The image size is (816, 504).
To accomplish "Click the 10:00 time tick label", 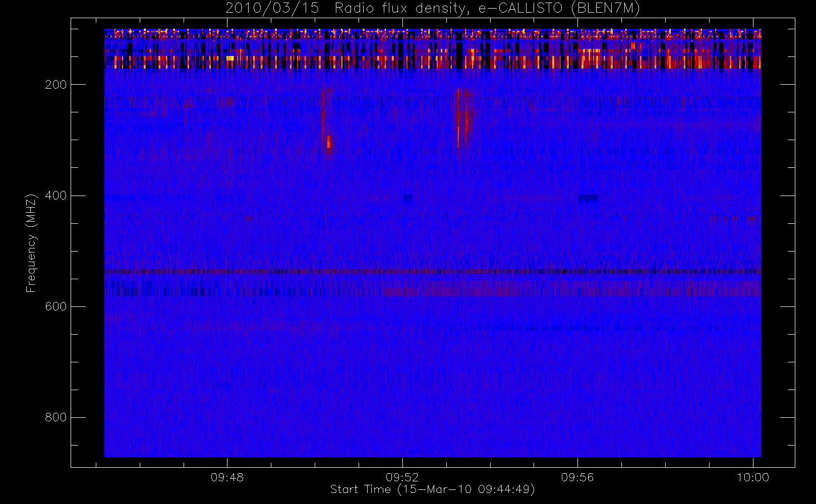I will click(x=753, y=477).
